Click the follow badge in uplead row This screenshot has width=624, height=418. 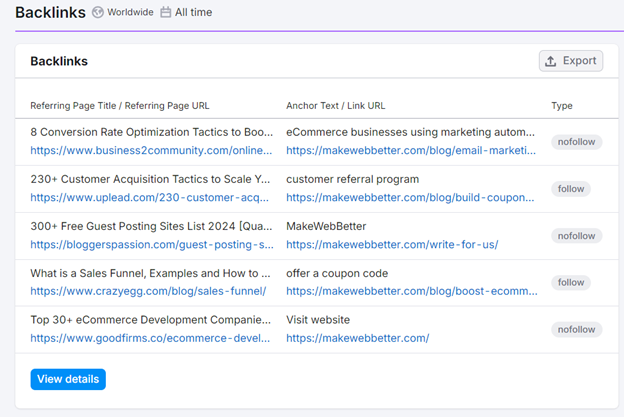click(x=571, y=189)
